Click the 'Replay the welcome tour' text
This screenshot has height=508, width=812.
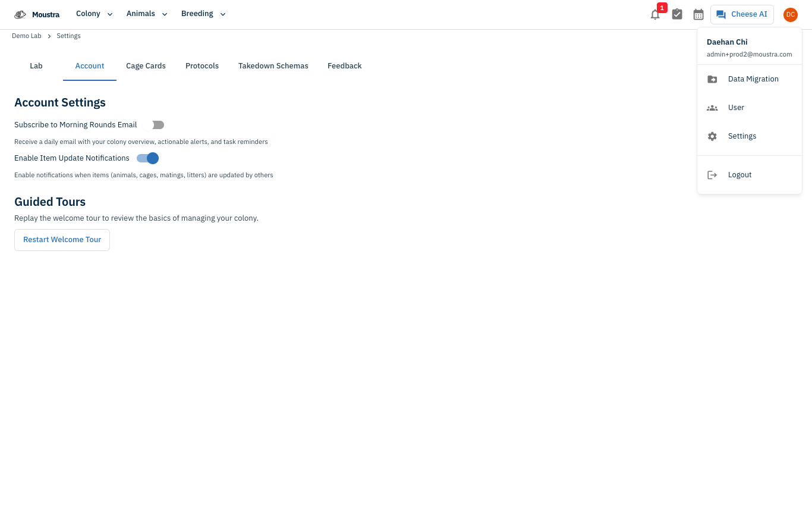click(x=136, y=218)
